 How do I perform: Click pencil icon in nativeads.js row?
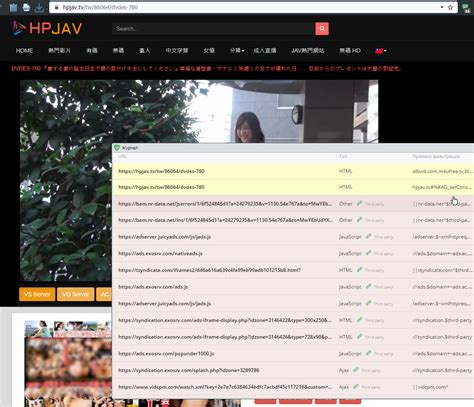coord(368,253)
